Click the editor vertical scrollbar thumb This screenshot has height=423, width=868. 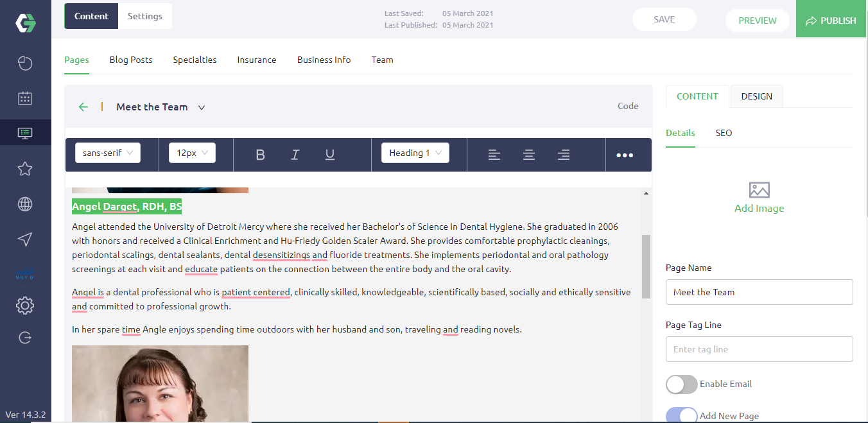646,266
